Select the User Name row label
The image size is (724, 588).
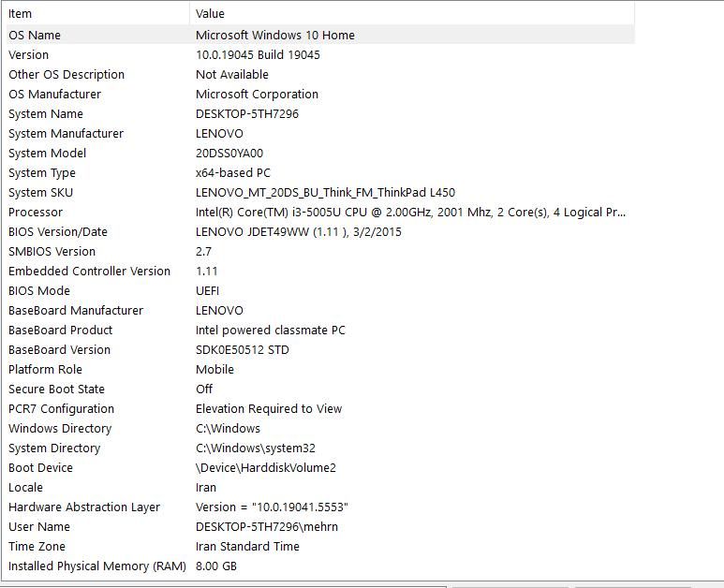(39, 526)
